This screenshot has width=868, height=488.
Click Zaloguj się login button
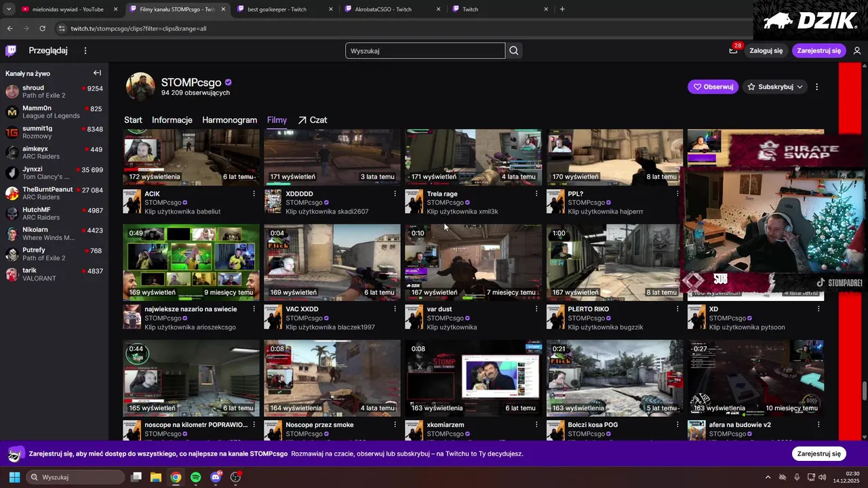pos(766,51)
